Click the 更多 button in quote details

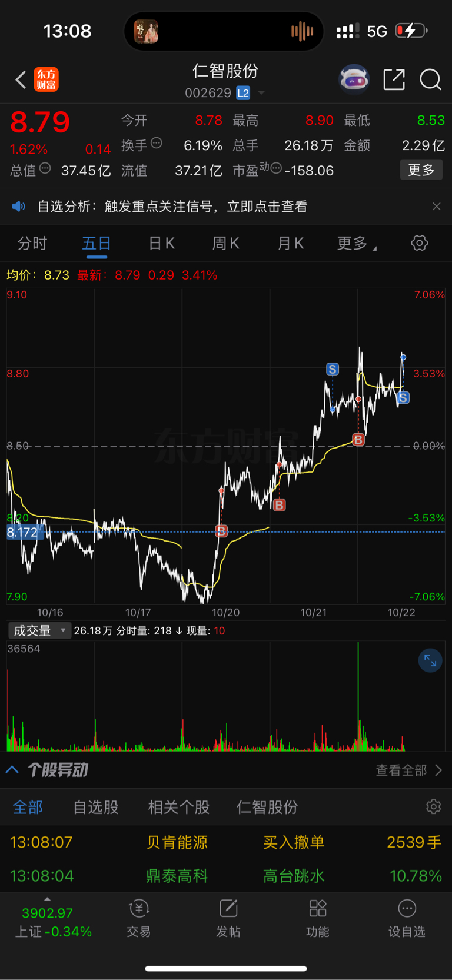[421, 170]
